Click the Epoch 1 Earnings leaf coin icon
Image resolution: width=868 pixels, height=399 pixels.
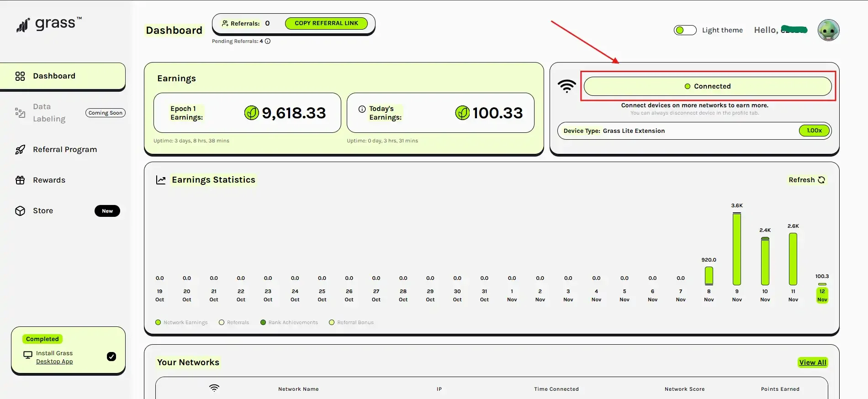click(x=252, y=113)
